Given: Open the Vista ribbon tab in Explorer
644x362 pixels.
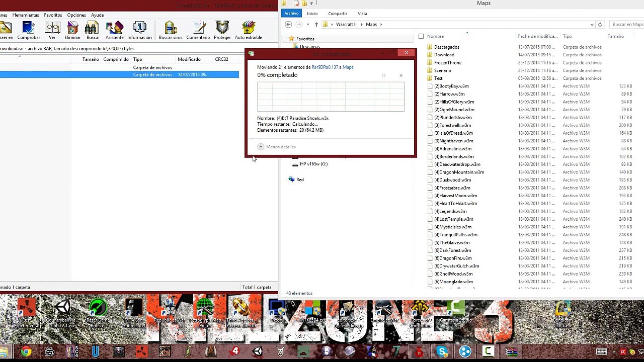Looking at the screenshot, I should point(362,14).
